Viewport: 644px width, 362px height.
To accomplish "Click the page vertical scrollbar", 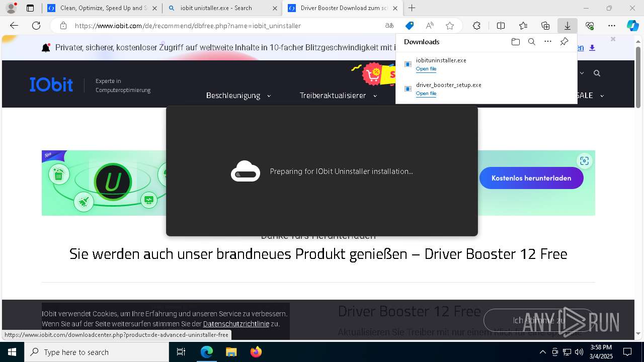I will tap(638, 77).
